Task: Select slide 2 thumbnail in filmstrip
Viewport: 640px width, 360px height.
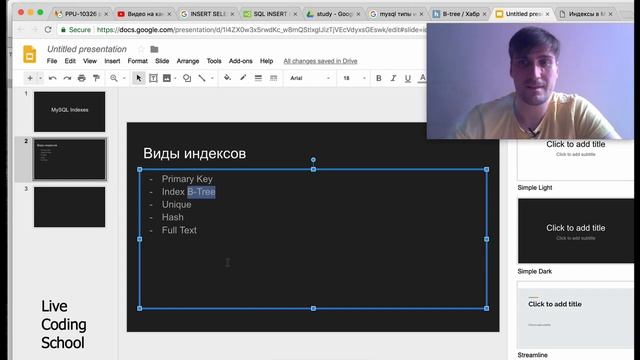Action: tap(69, 159)
